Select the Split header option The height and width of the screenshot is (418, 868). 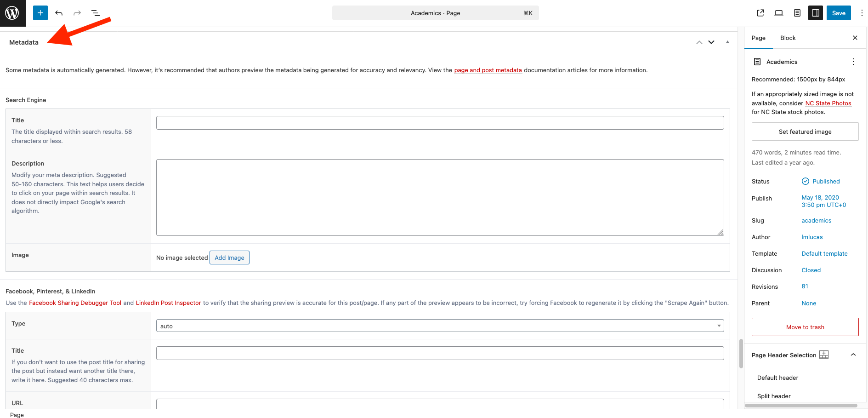(x=774, y=396)
